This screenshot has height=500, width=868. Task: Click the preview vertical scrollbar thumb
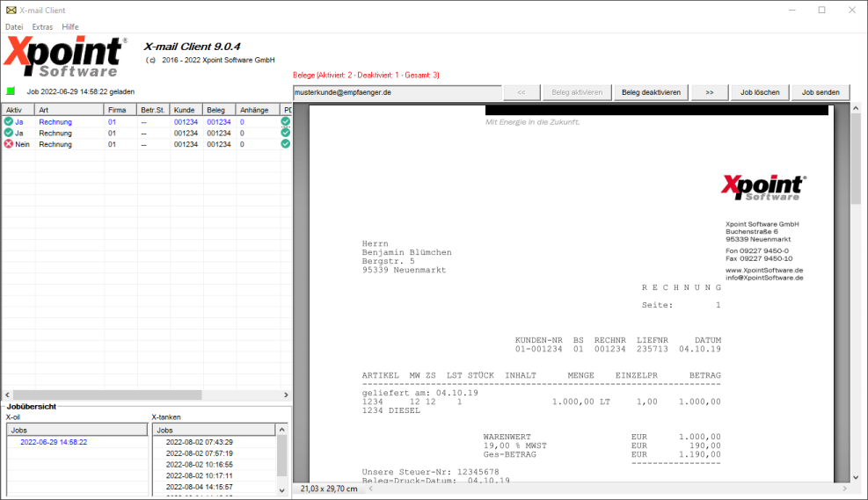[856, 159]
